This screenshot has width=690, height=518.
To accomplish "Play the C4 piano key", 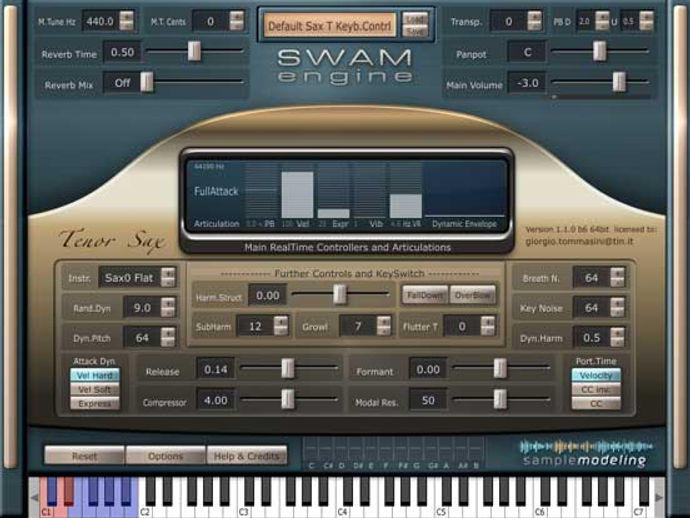I will (x=342, y=511).
